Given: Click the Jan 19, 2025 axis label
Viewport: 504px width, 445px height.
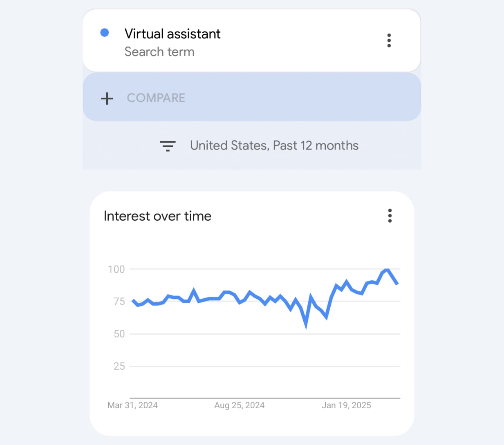Looking at the screenshot, I should click(x=346, y=405).
